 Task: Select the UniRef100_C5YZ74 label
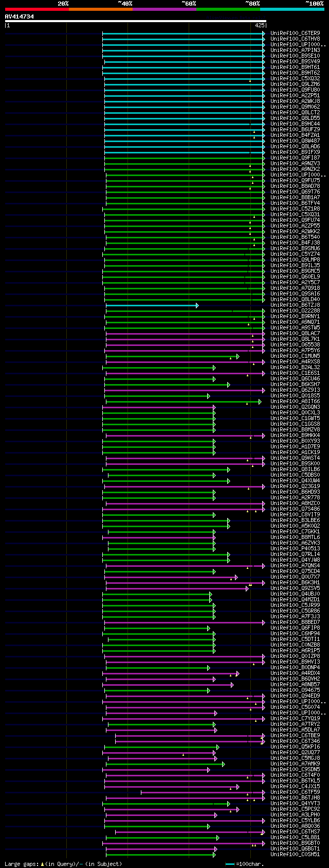tap(295, 254)
